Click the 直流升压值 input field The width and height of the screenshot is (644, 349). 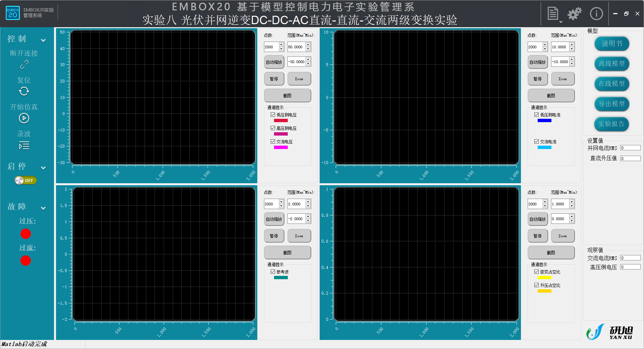630,158
